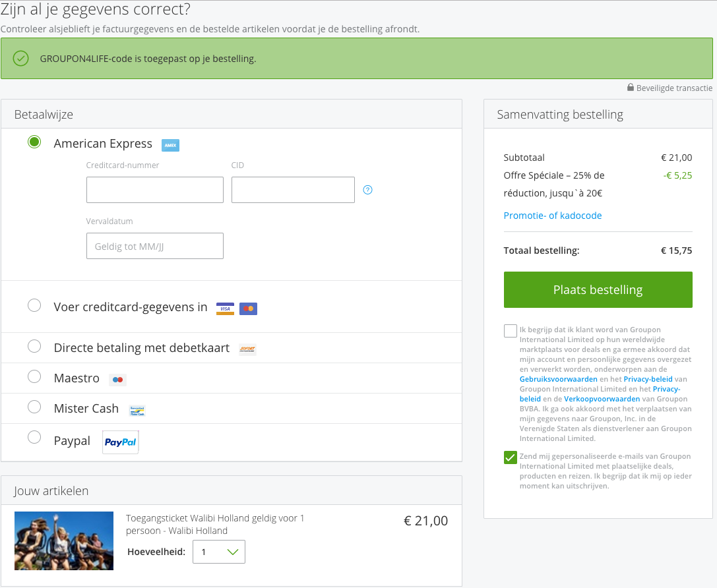Accept the Groupon terms agreement checkbox
This screenshot has height=588, width=717.
click(511, 331)
